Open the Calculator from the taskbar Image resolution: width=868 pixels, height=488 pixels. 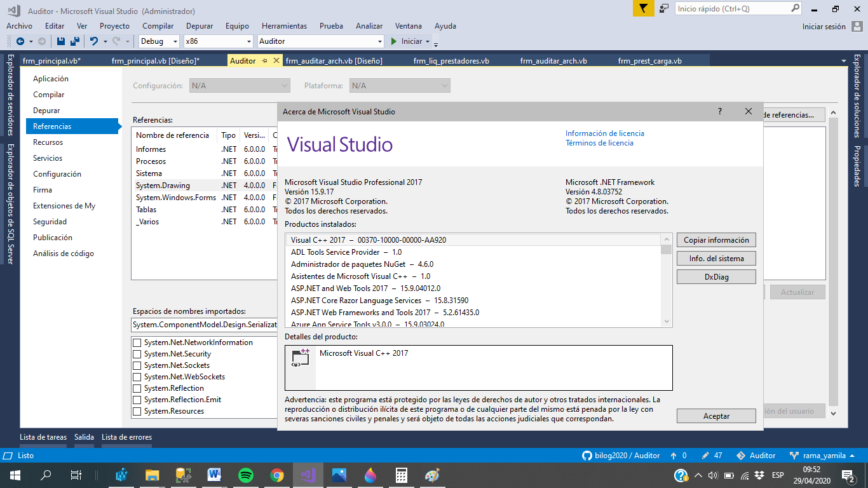point(401,475)
